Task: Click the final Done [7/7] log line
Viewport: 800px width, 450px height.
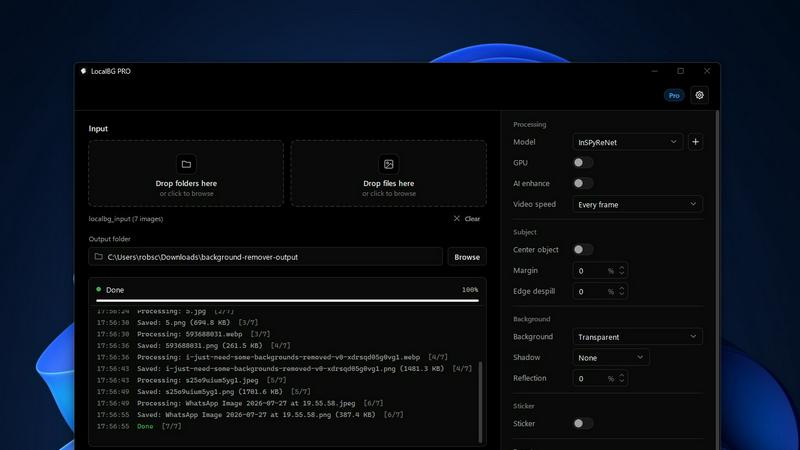Action: pyautogui.click(x=139, y=426)
